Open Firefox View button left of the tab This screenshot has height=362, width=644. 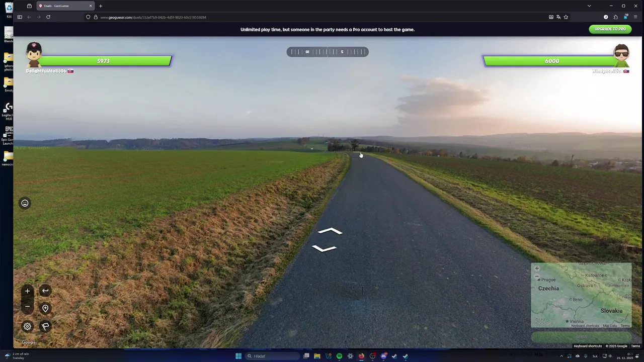[29, 6]
